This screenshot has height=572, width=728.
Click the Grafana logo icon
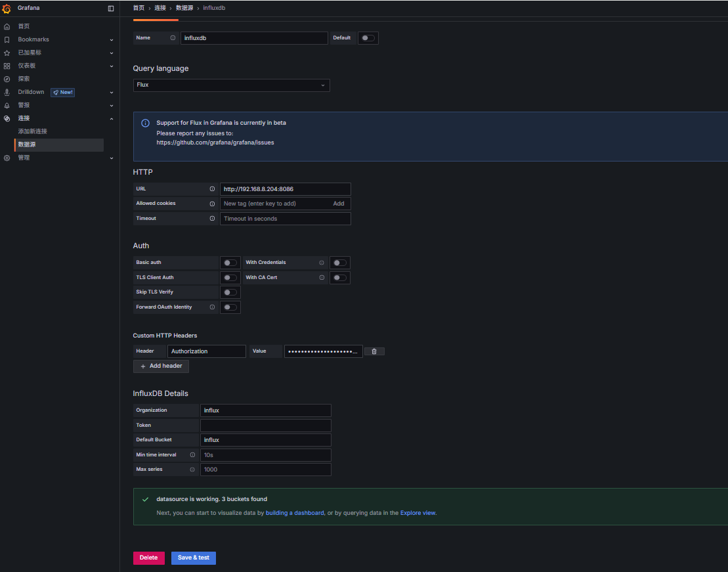pyautogui.click(x=7, y=9)
